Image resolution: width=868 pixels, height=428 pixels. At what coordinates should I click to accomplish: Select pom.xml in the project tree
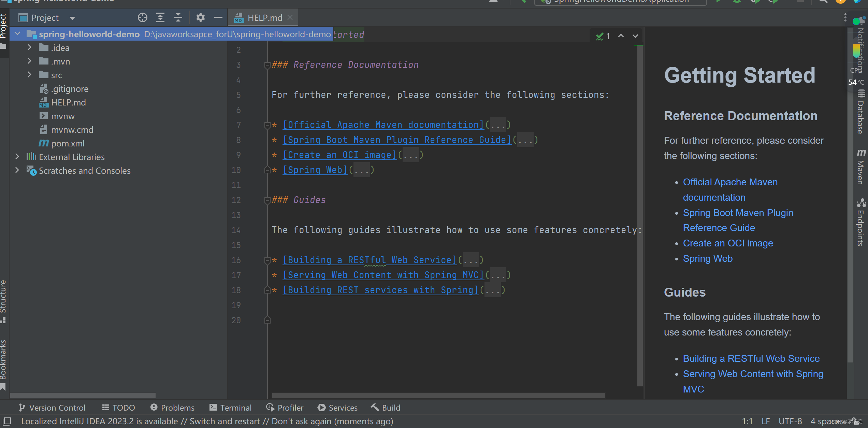click(x=68, y=143)
